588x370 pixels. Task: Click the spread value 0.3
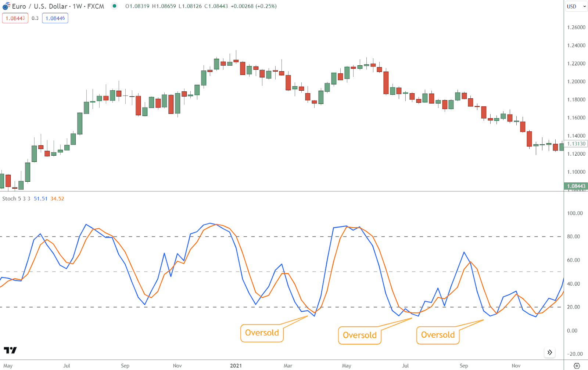tap(35, 18)
